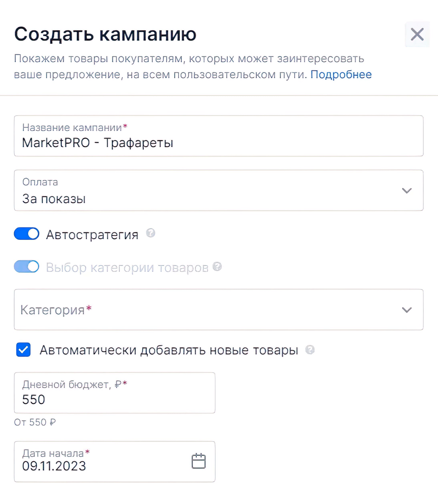This screenshot has width=438, height=504.
Task: Toggle the Выбор категории товаров switch
Action: (27, 267)
